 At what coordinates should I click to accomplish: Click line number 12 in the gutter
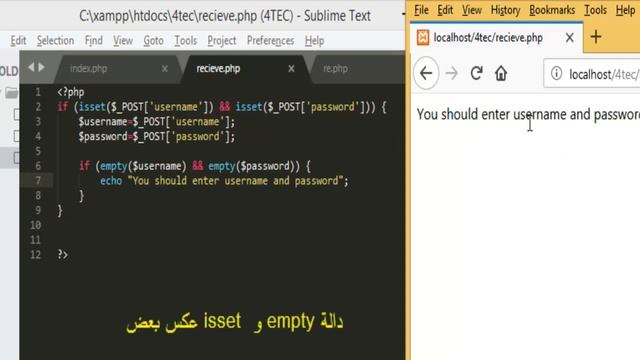(36, 254)
